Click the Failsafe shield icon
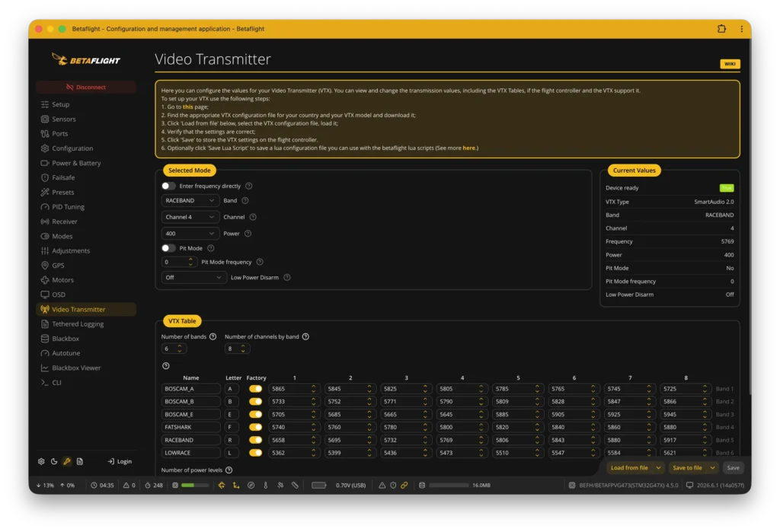 click(x=45, y=177)
